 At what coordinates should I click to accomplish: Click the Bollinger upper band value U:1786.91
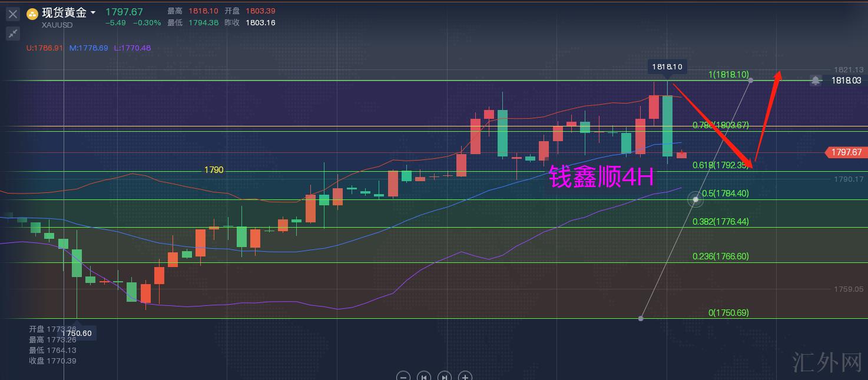(45, 48)
